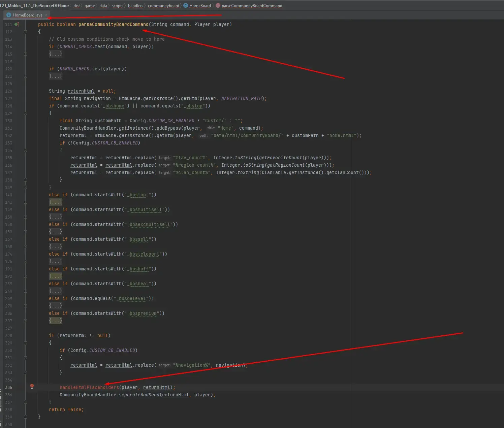Expand the folded block at line 121
Image resolution: width=504 pixels, height=428 pixels.
click(25, 76)
